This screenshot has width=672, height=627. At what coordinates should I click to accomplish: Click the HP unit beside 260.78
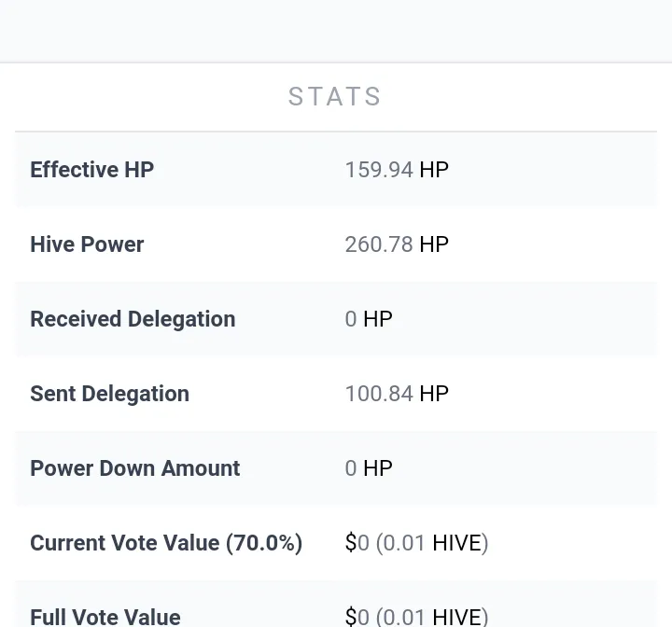click(434, 244)
